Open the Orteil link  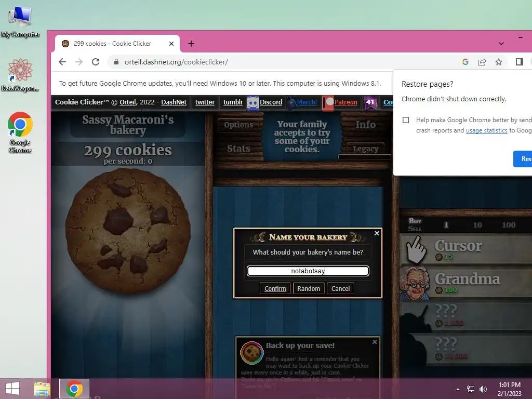coord(128,102)
